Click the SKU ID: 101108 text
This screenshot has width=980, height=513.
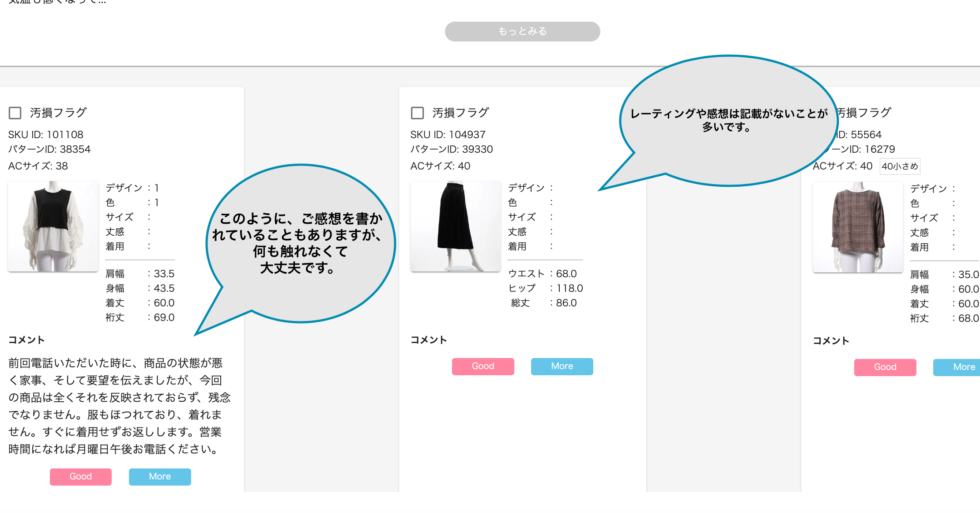pyautogui.click(x=46, y=135)
